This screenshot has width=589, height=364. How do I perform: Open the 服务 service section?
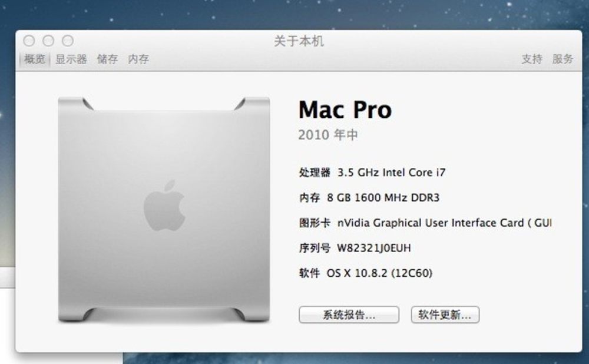coord(562,59)
